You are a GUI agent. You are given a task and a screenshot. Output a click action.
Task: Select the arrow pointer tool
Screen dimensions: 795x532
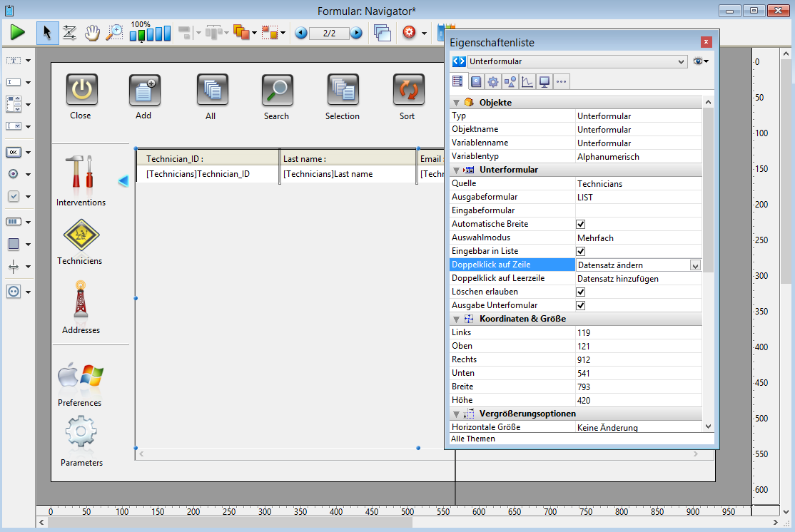tap(48, 32)
